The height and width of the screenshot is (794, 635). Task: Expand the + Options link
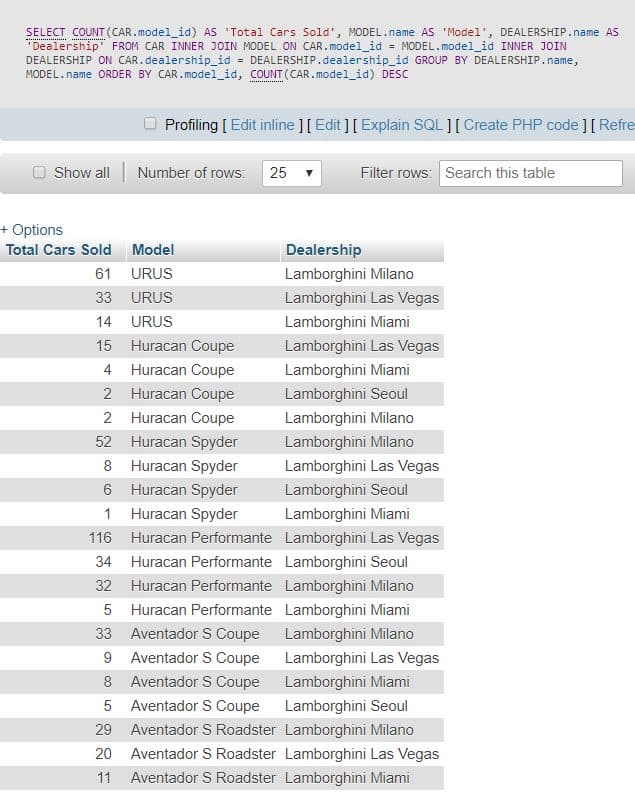[x=32, y=230]
